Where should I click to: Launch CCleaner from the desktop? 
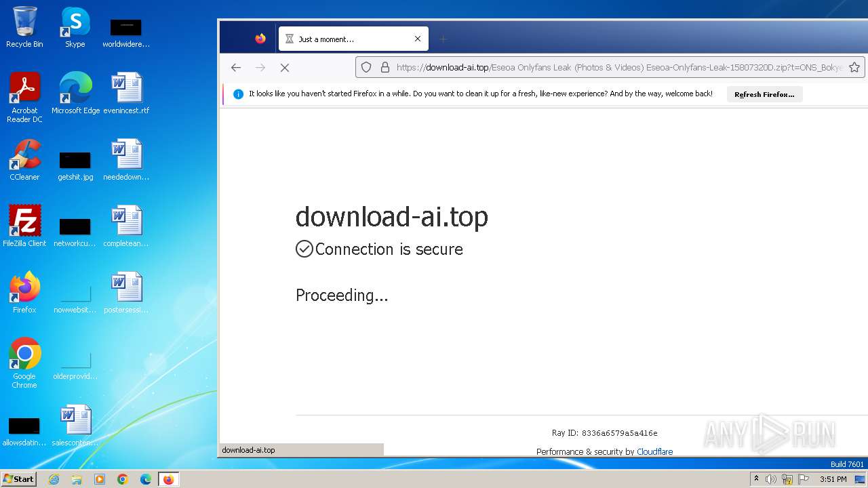[24, 160]
